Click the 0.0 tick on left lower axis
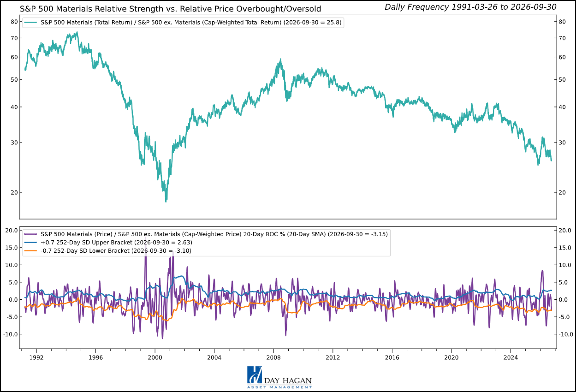Screen dimensions: 576x392 click(13, 300)
